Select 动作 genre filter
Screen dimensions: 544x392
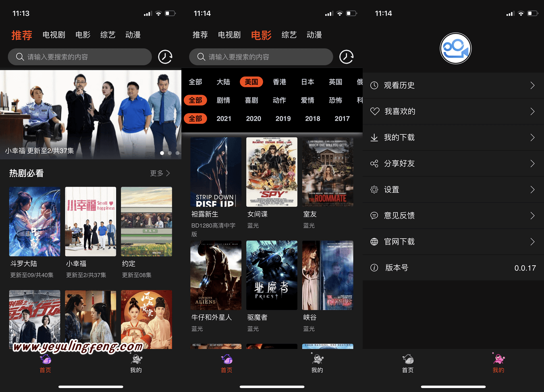point(279,100)
